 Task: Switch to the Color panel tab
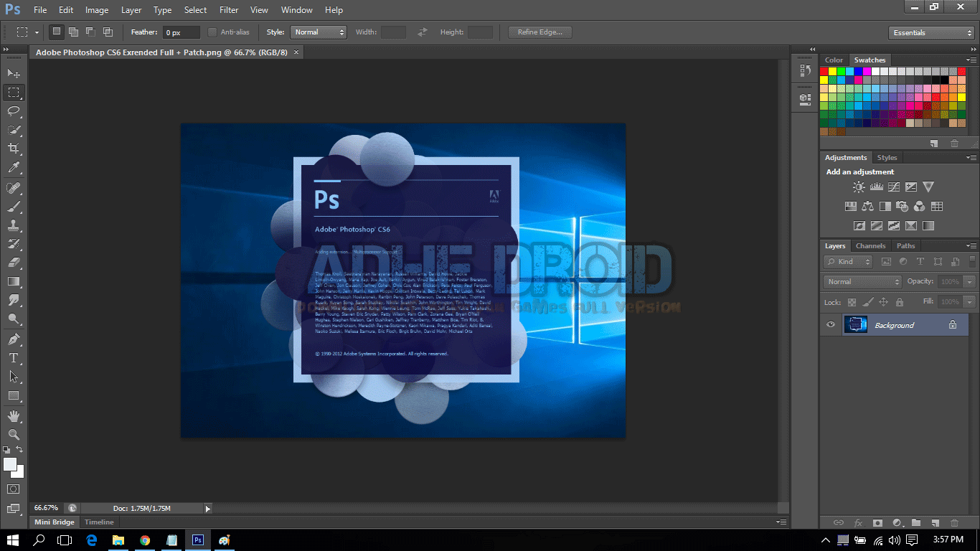(x=834, y=60)
